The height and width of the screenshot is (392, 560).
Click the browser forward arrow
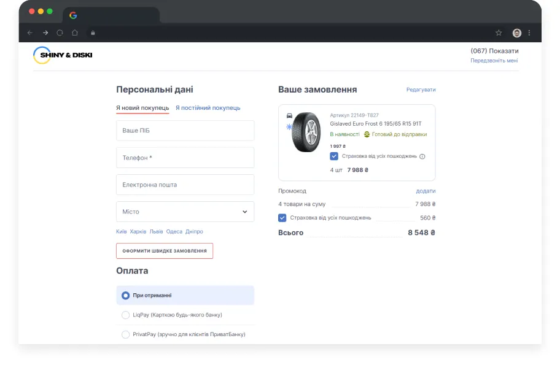point(45,33)
